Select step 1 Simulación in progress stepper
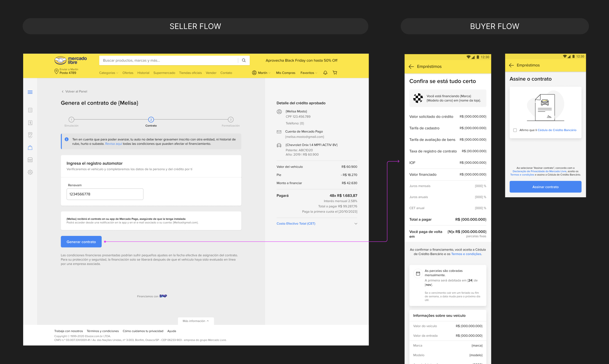Viewport: 609px width, 364px height. tap(71, 122)
